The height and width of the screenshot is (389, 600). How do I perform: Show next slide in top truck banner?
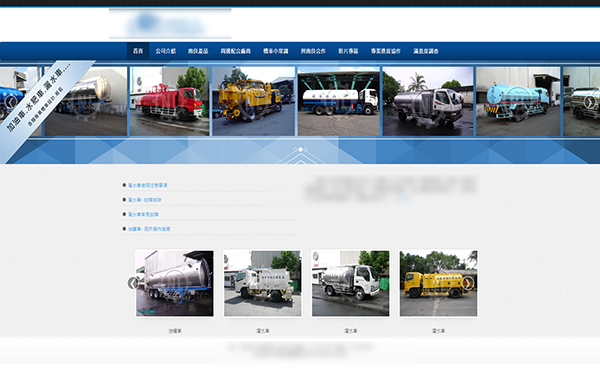pyautogui.click(x=590, y=102)
